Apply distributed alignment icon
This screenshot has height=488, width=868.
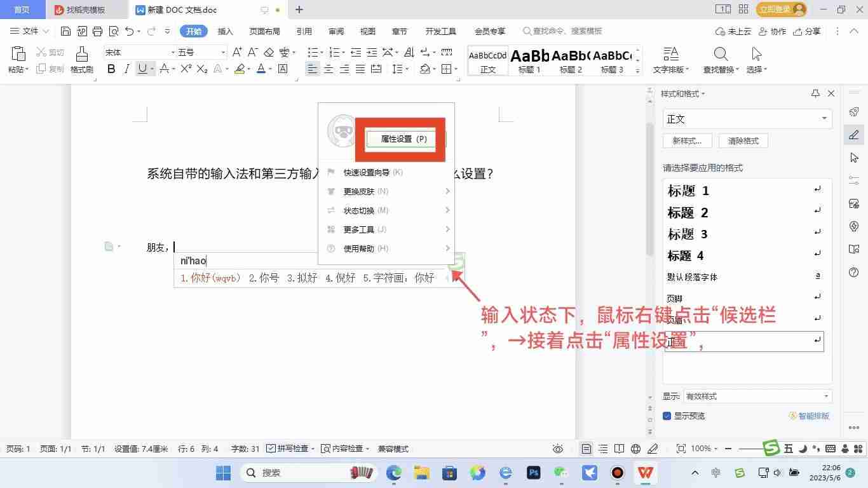pyautogui.click(x=376, y=69)
